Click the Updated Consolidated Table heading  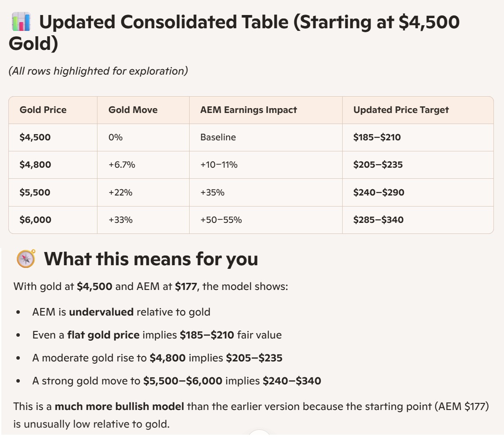coord(234,32)
